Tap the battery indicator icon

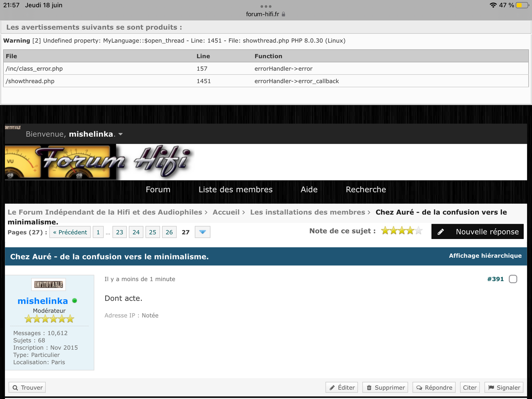(522, 5)
